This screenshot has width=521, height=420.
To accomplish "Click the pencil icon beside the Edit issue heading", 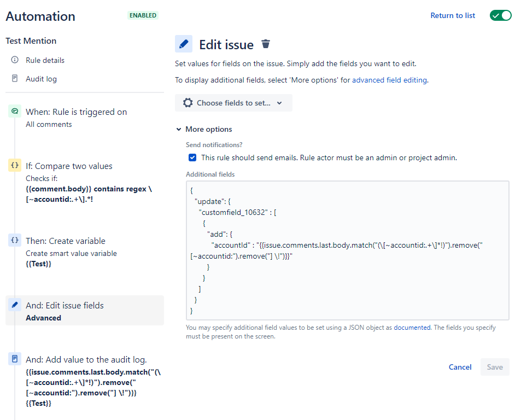I will [184, 43].
